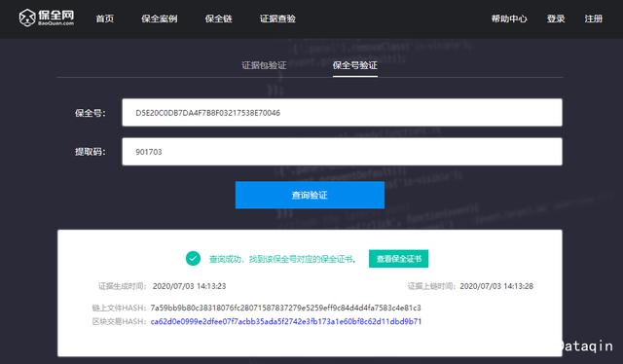Select 证据查验 in the top bar

[x=277, y=18]
